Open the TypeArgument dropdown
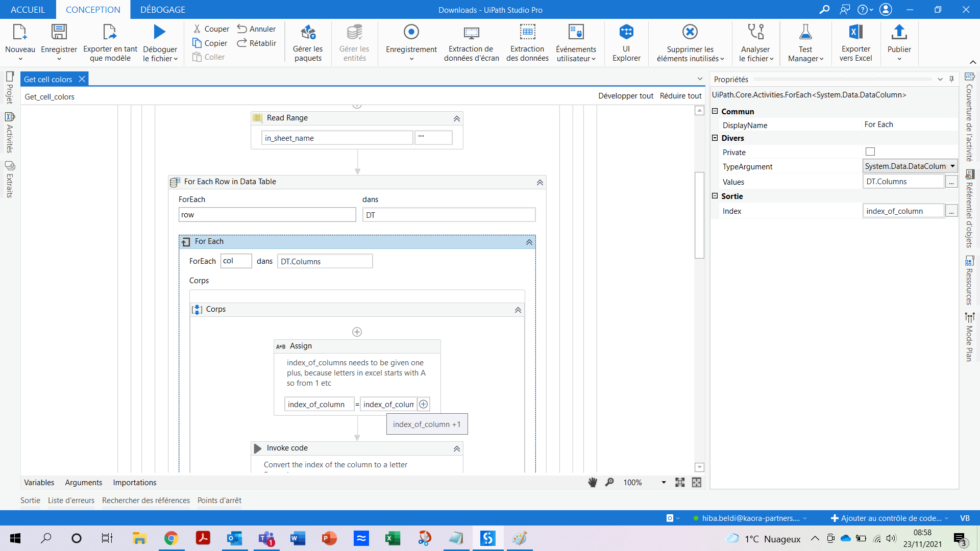The height and width of the screenshot is (551, 980). 952,166
